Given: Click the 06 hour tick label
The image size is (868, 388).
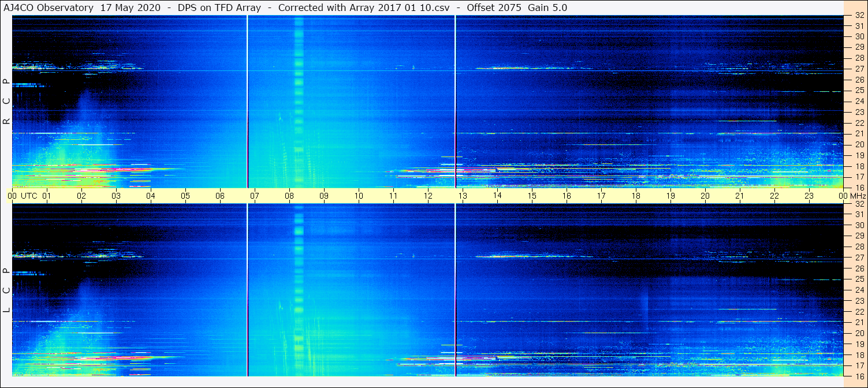Looking at the screenshot, I should point(220,196).
